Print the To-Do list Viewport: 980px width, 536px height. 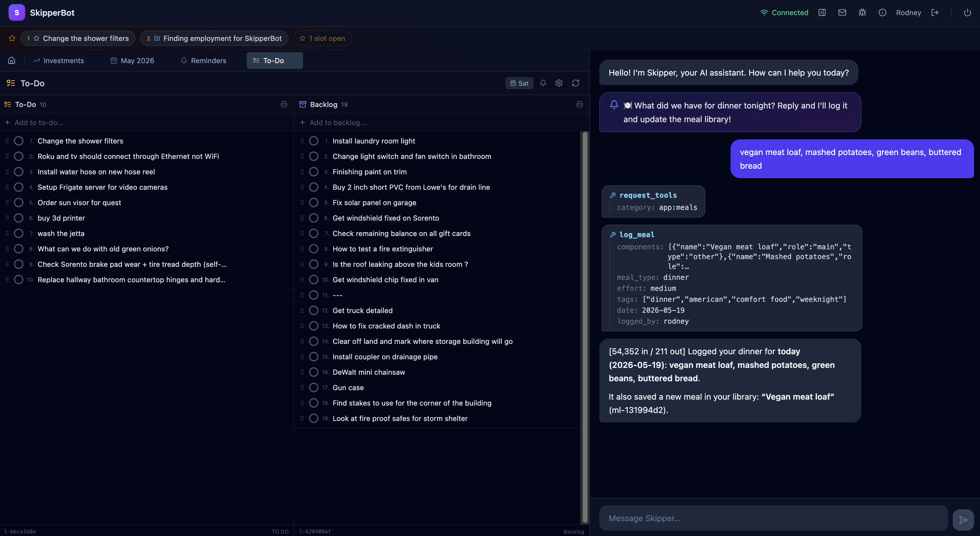284,104
